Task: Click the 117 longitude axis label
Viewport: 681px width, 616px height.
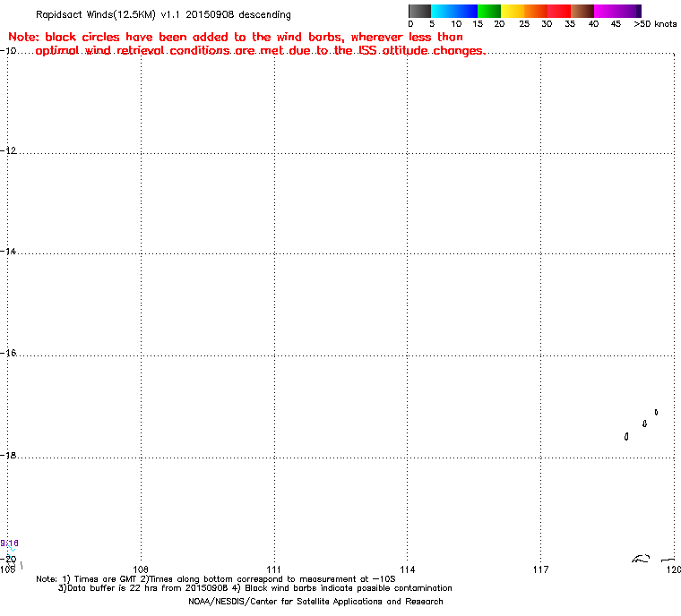Action: (x=540, y=569)
